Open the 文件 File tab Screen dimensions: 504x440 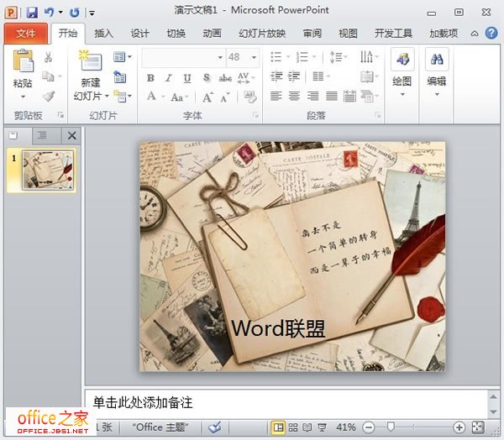click(26, 33)
